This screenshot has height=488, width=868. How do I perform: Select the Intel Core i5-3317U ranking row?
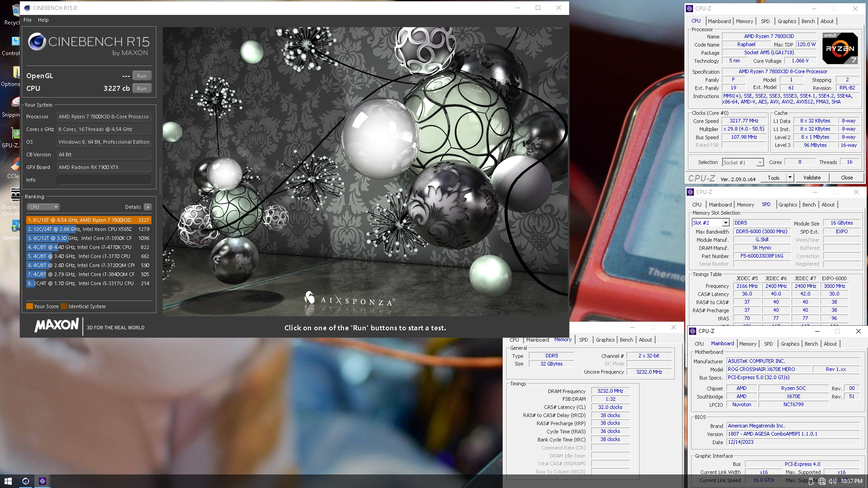[89, 283]
